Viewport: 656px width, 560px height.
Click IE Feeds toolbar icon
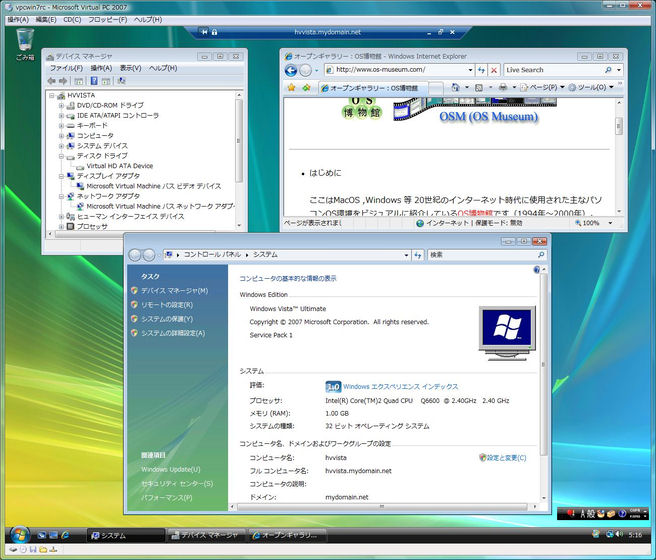pyautogui.click(x=479, y=87)
